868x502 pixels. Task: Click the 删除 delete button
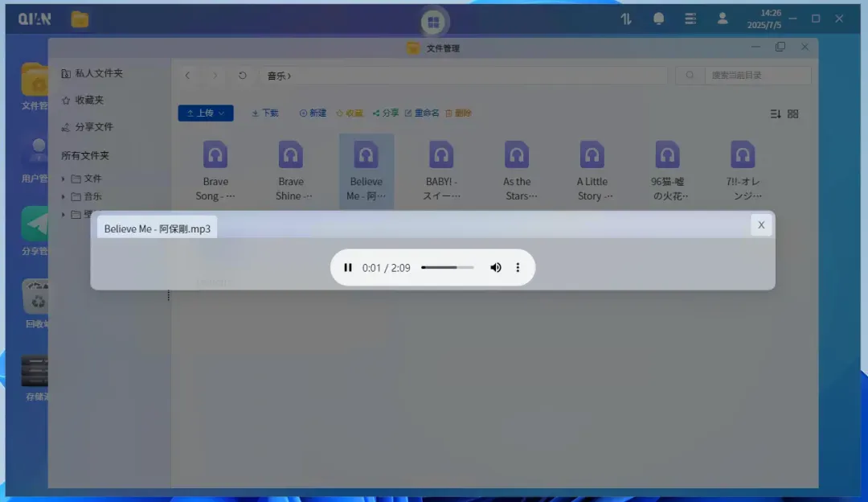coord(458,113)
